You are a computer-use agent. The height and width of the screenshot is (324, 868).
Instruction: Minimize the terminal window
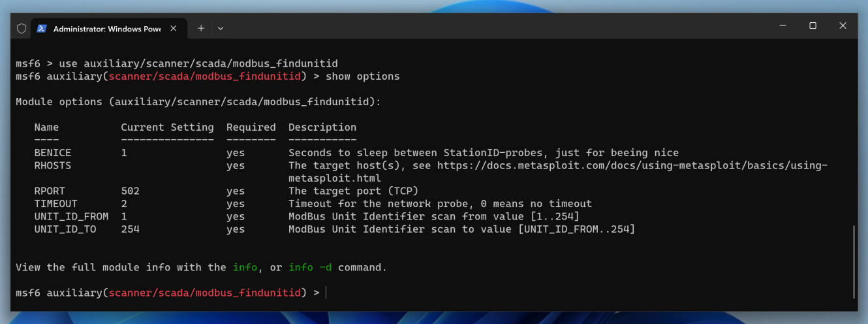click(783, 26)
